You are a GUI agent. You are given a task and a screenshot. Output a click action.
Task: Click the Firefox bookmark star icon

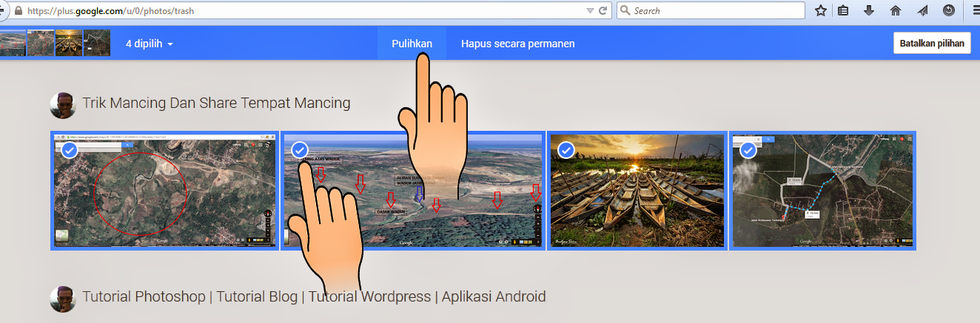pos(820,11)
